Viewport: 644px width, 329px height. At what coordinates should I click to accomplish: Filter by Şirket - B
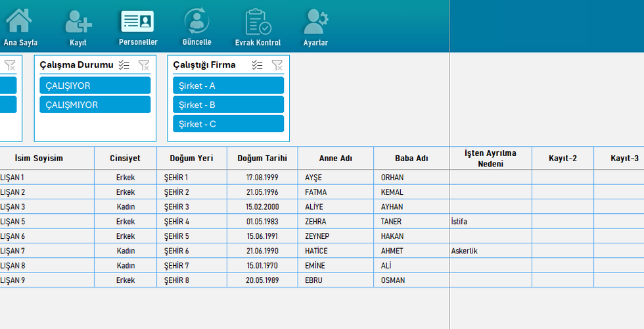[x=229, y=105]
